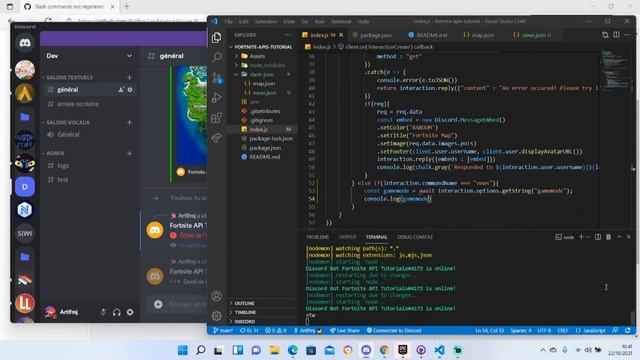
Task: Create invite for général channel
Action: (121, 90)
